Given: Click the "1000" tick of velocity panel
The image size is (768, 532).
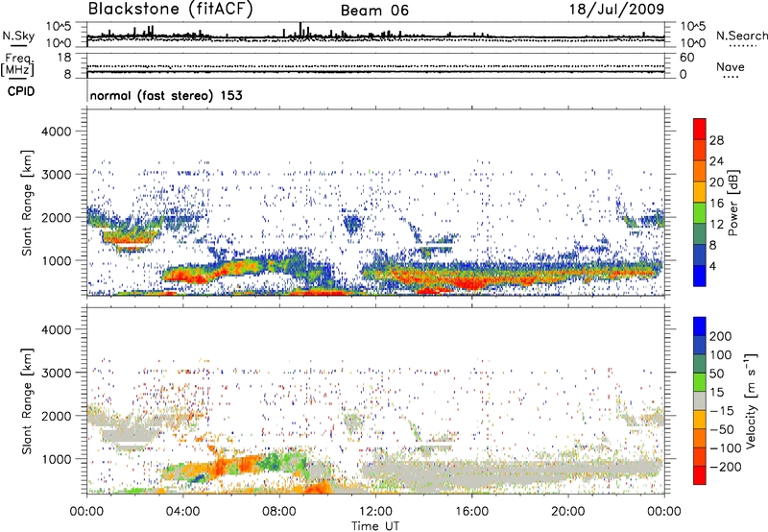Looking at the screenshot, I should tap(57, 459).
